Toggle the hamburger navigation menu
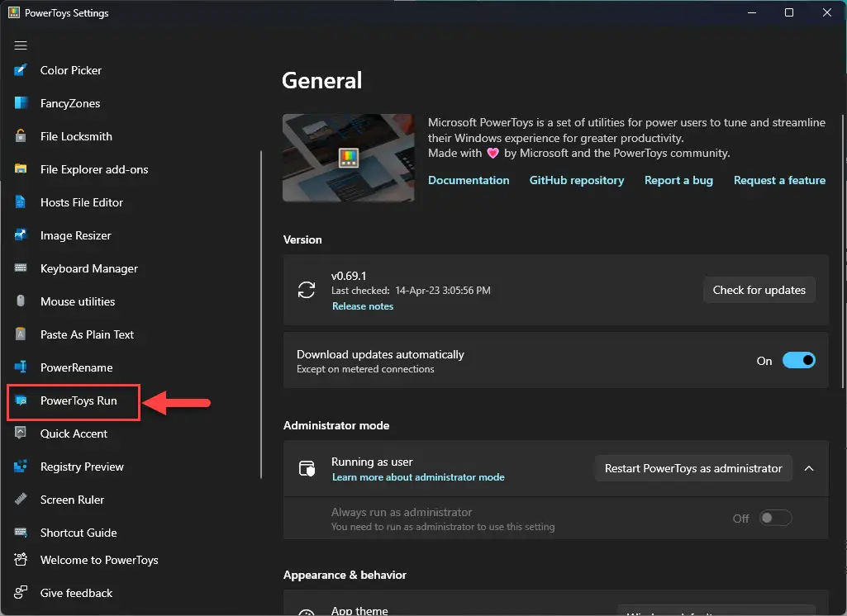This screenshot has height=616, width=847. click(21, 45)
